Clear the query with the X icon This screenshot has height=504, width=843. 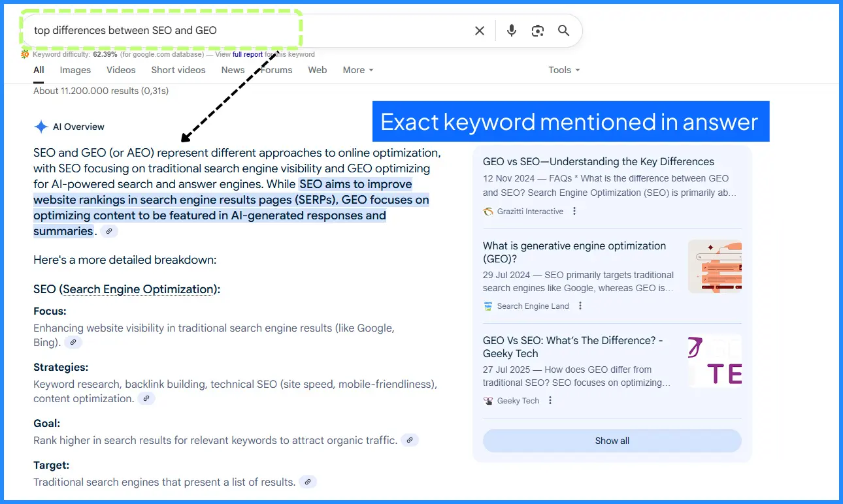[479, 30]
